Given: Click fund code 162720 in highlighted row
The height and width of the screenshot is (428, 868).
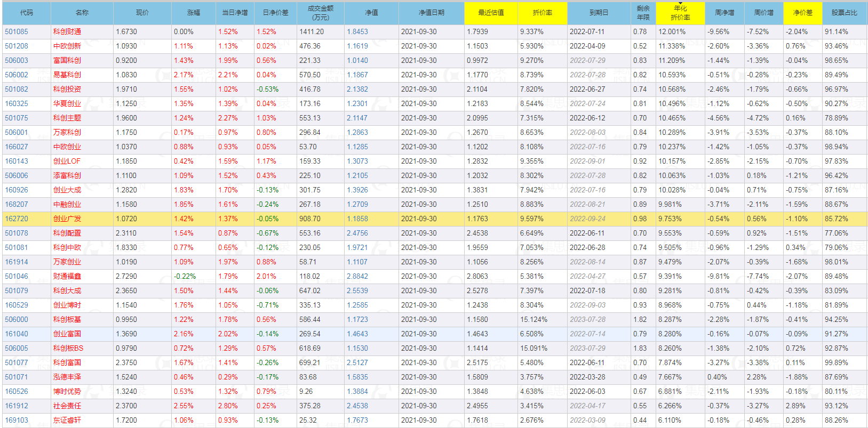Looking at the screenshot, I should pos(17,219).
